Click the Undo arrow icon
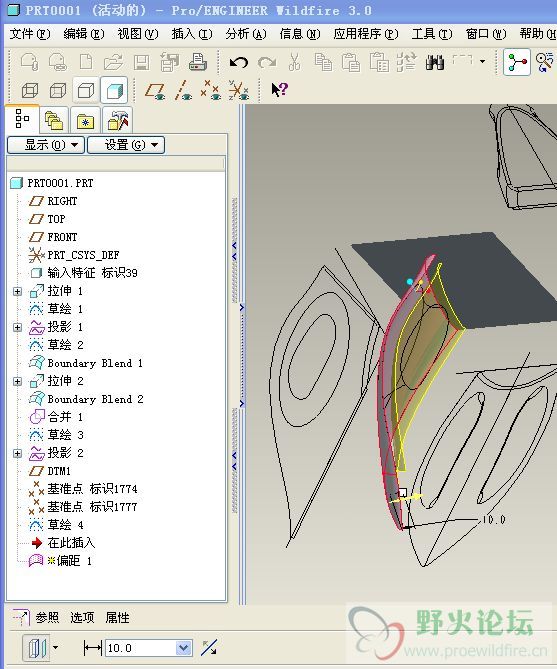The image size is (557, 669). tap(239, 63)
